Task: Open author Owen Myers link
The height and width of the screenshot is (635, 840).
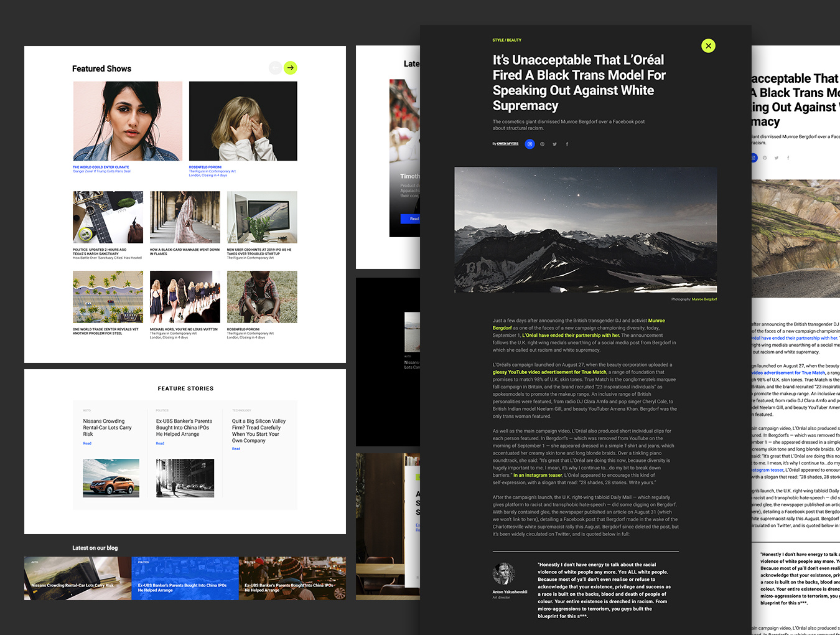Action: click(507, 144)
